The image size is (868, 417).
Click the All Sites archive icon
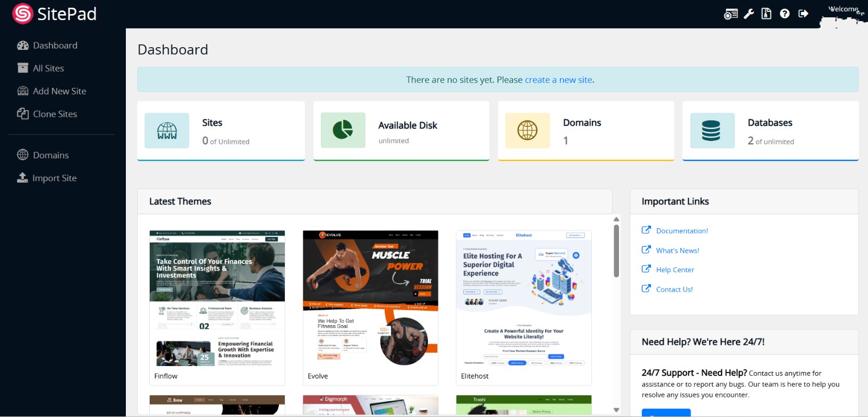(23, 68)
